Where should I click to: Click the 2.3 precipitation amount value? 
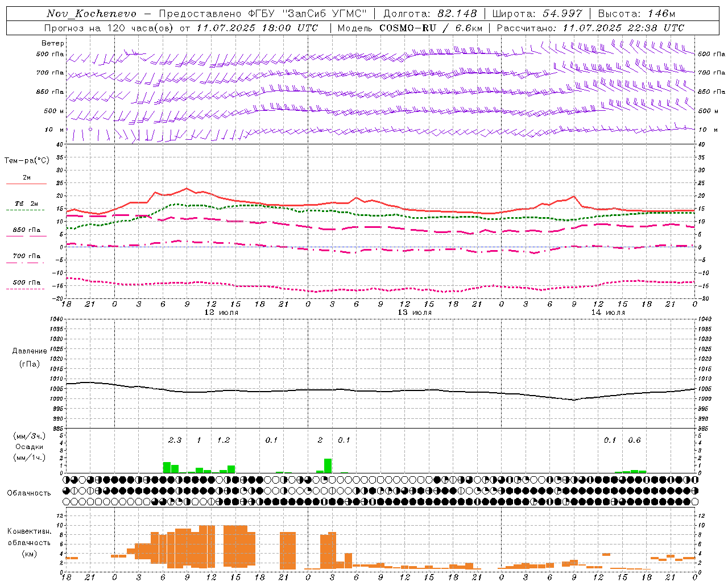point(175,440)
